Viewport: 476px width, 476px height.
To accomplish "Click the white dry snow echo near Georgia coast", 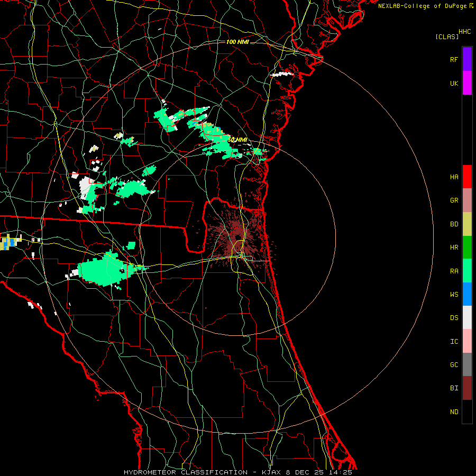I will 282,74.
